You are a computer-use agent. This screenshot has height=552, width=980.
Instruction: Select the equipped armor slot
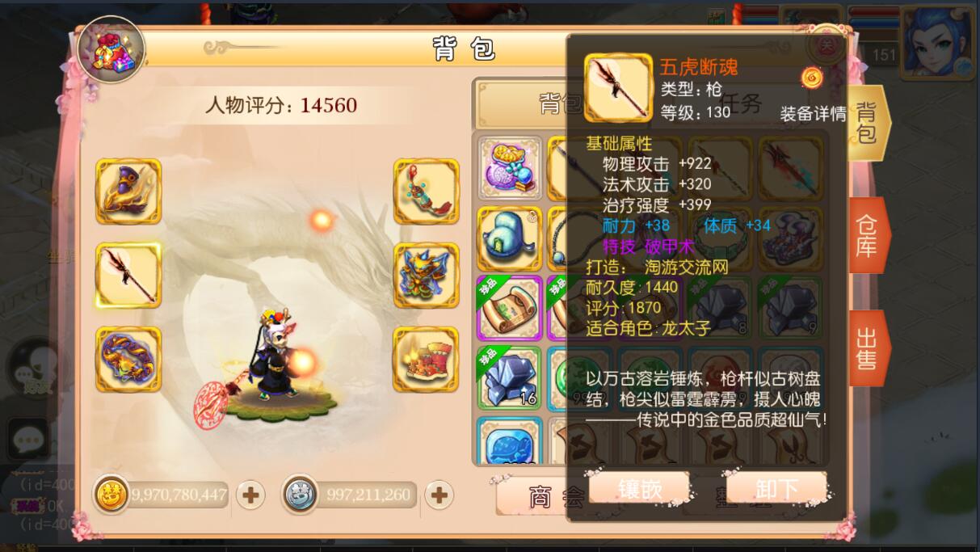[426, 275]
